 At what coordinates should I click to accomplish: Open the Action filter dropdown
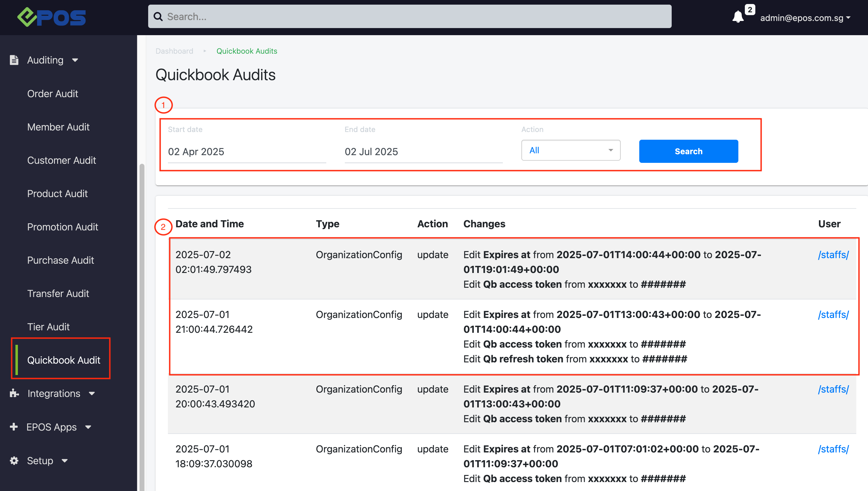(x=570, y=151)
